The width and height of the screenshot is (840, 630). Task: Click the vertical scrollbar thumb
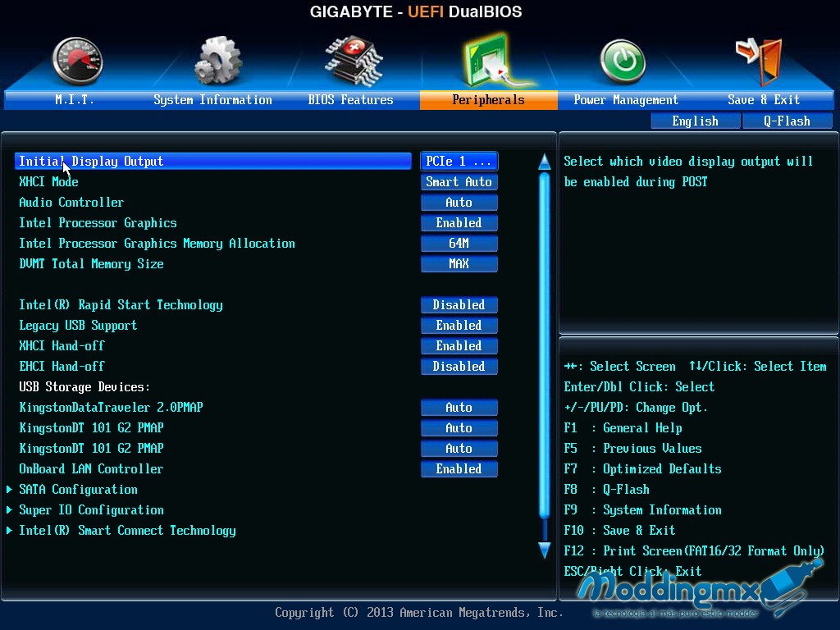click(545, 345)
